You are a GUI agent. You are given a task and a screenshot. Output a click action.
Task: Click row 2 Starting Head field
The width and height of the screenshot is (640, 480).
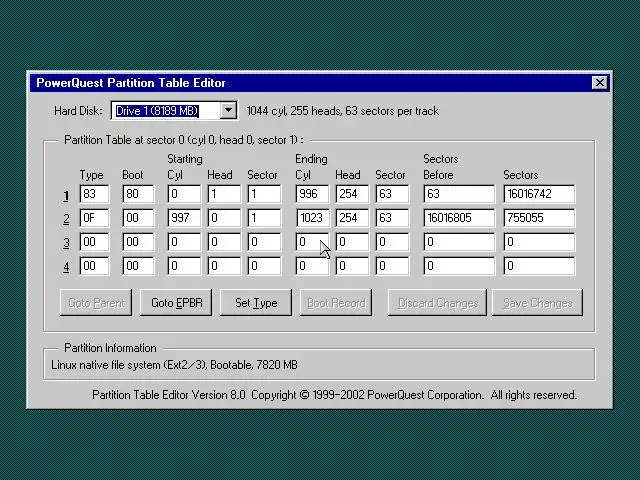pyautogui.click(x=224, y=218)
